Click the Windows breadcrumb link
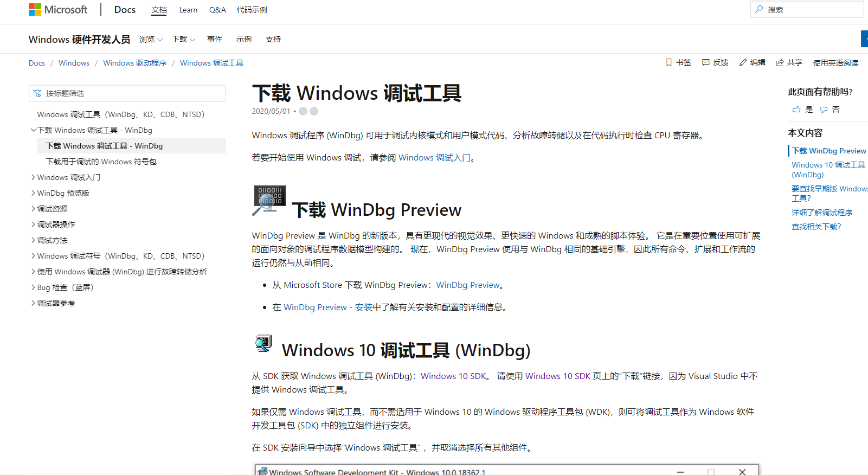868x475 pixels. [x=74, y=63]
